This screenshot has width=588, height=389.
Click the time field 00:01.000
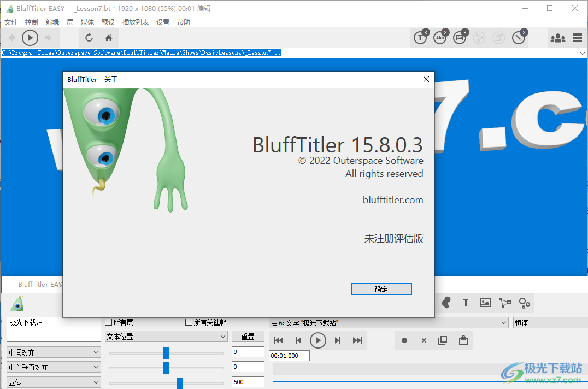coord(289,356)
